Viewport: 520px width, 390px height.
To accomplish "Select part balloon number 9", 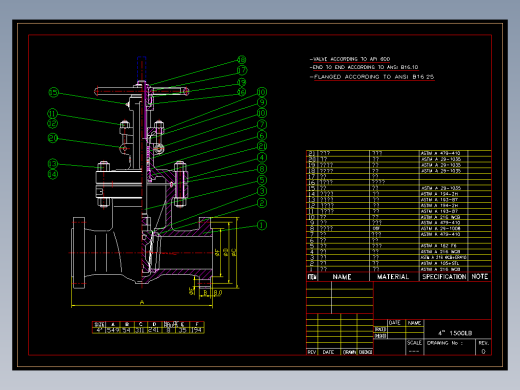I will 262,102.
